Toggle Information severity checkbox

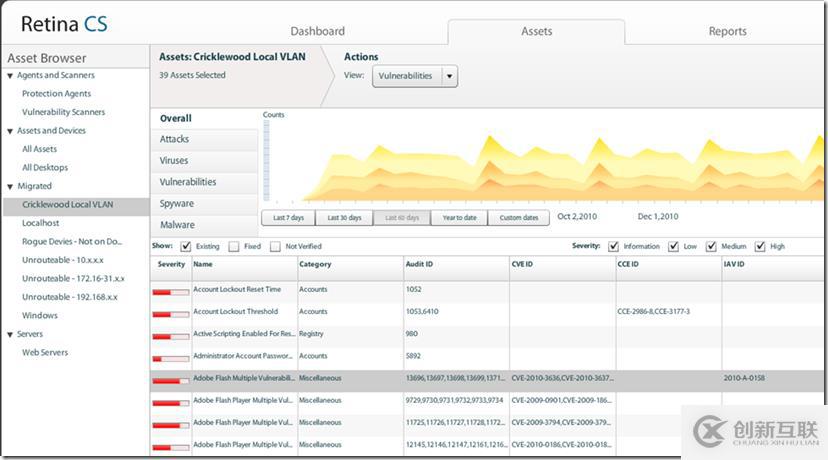coord(613,247)
